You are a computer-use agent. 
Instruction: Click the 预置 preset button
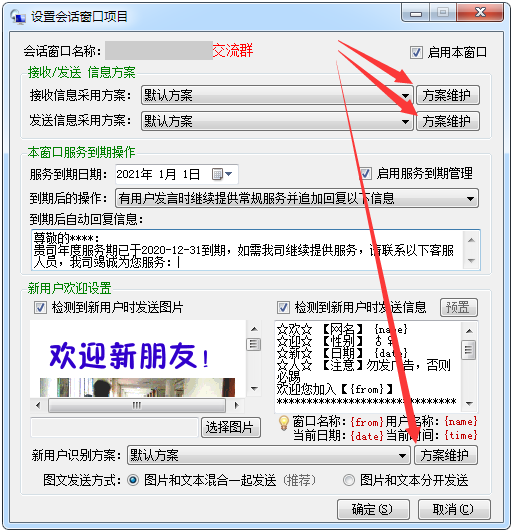coord(458,307)
